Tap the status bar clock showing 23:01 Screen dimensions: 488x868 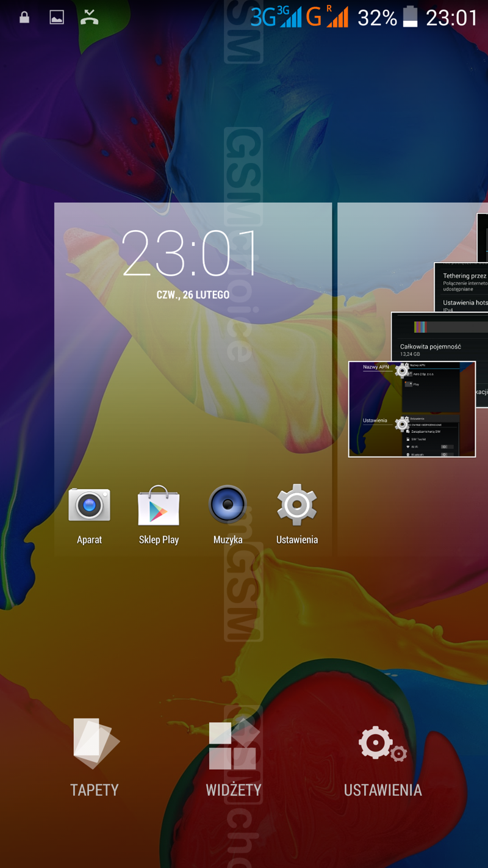pos(451,18)
